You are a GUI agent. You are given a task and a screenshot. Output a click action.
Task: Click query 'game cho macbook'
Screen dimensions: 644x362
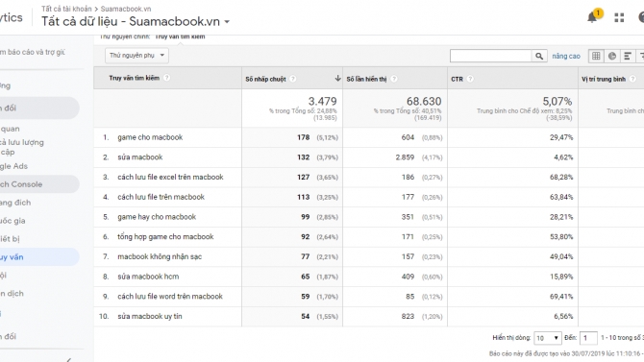pos(150,137)
